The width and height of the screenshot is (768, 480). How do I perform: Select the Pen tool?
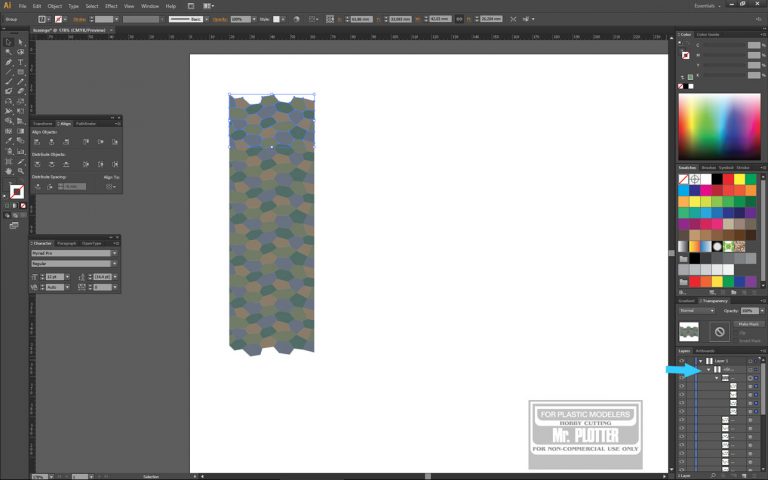click(9, 62)
